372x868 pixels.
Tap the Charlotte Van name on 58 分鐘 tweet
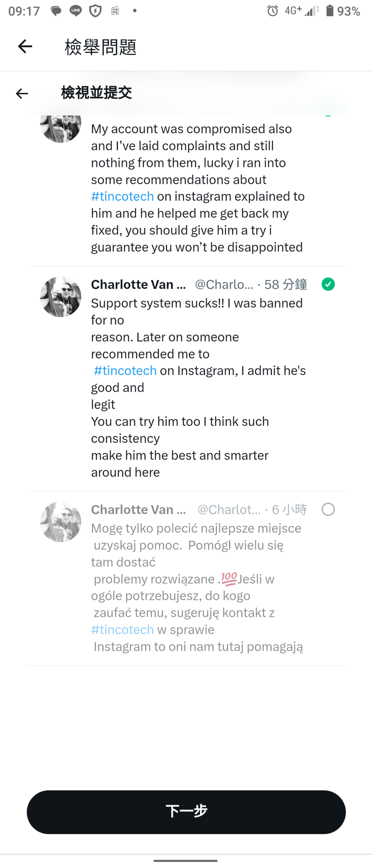(x=138, y=284)
